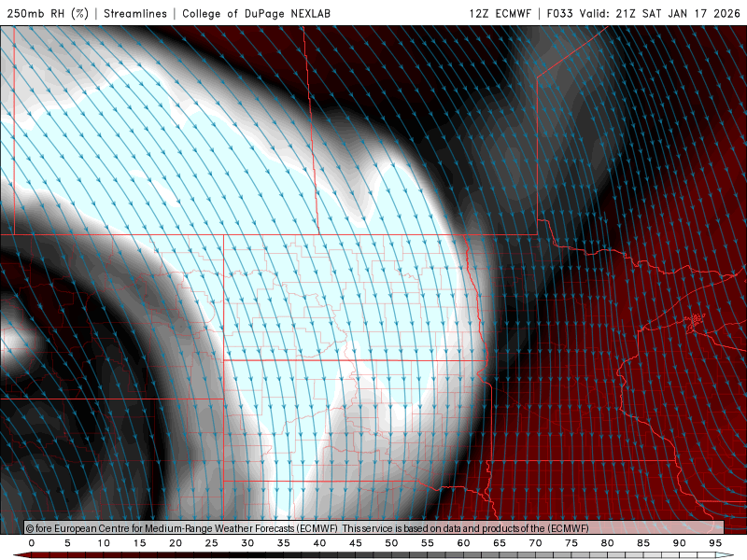Click the dark red low-end colorbar arrow
The width and height of the screenshot is (747, 560).
pos(21,555)
